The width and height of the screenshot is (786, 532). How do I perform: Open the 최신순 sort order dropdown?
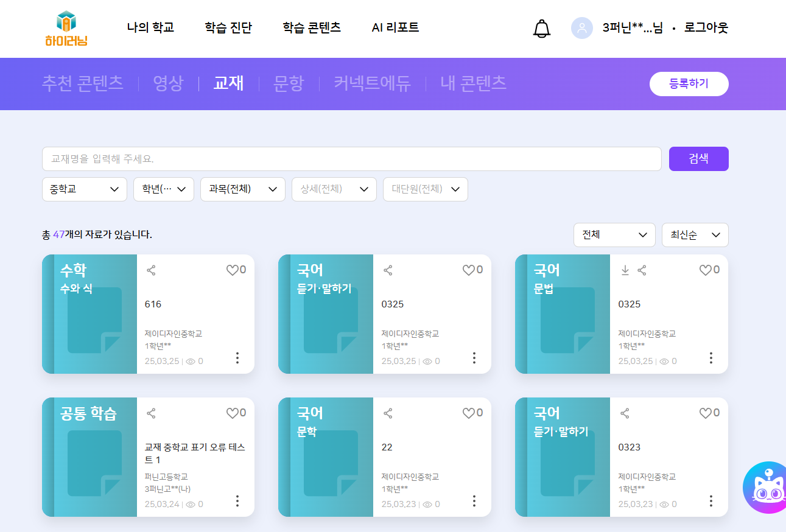[x=695, y=235]
